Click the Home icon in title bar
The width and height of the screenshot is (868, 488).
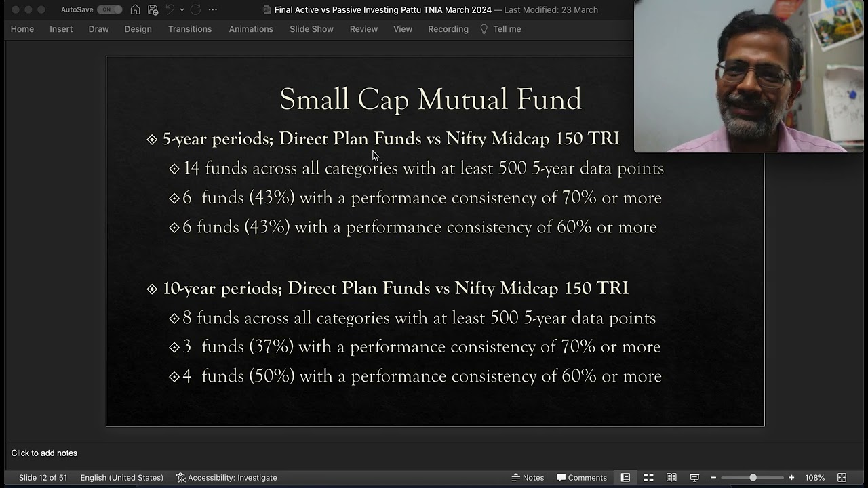coord(135,9)
